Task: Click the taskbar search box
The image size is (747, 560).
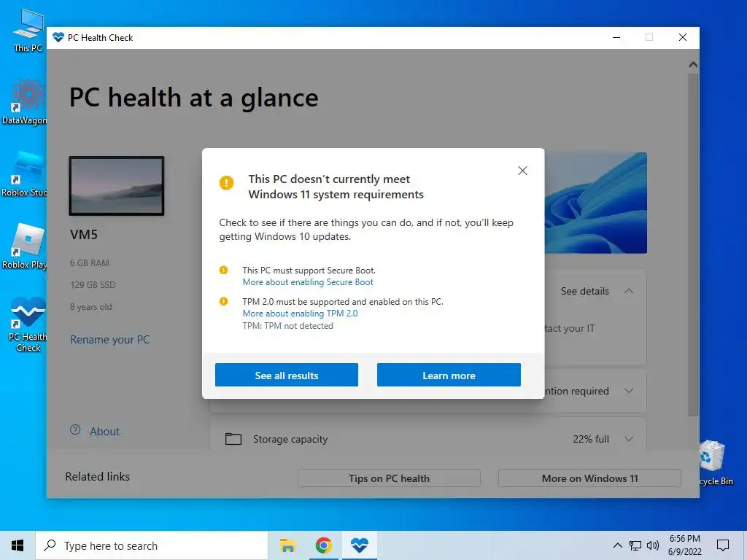Action: point(152,545)
